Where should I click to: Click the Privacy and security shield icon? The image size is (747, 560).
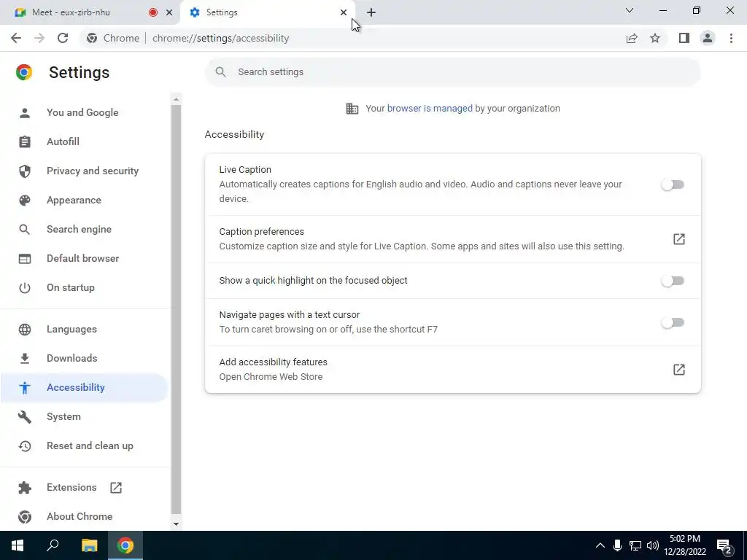25,171
